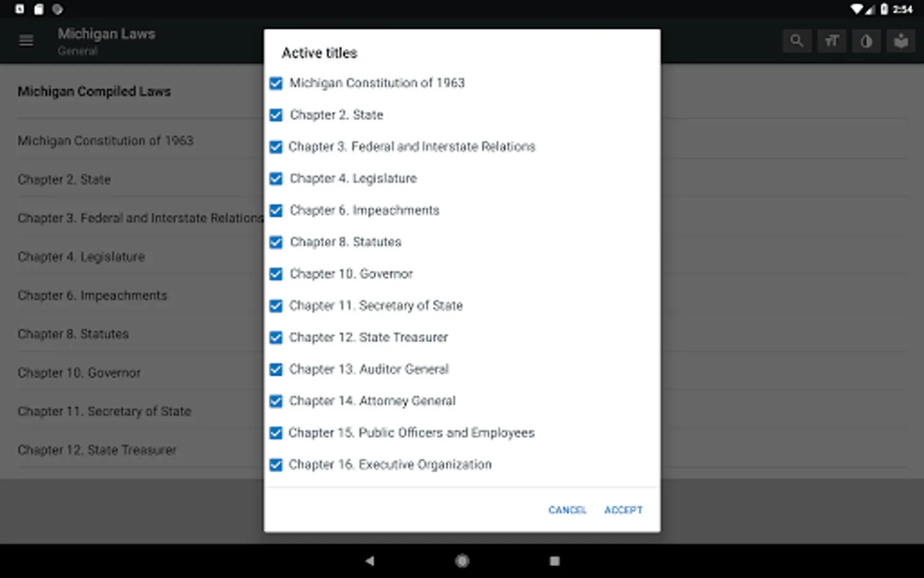
Task: Open Chapter 12. State Treasurer in background list
Action: point(97,450)
